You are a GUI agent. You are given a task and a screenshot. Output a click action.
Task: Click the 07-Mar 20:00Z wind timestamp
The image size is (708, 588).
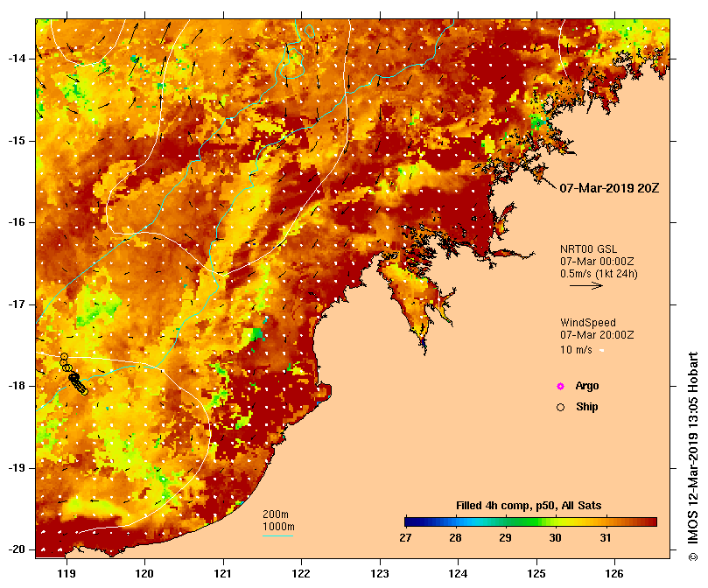597,335
